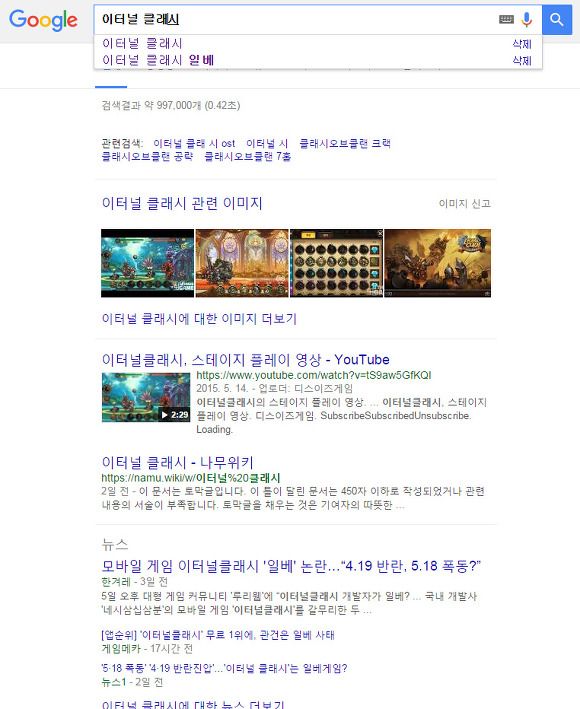Click '이터널 클래시에 대한 뉴스 더보기'

coord(193,704)
